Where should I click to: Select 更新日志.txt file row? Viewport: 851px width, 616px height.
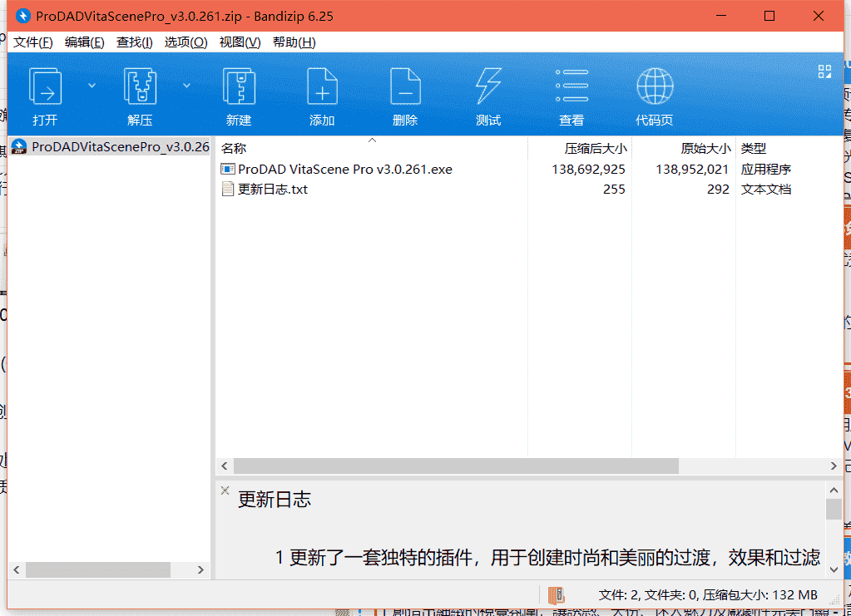coord(532,190)
